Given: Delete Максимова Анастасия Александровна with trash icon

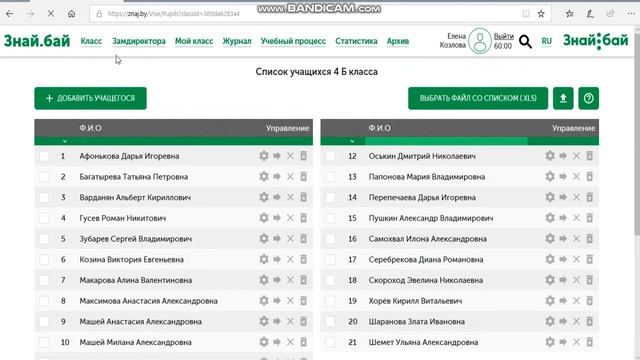Looking at the screenshot, I should [x=303, y=301].
